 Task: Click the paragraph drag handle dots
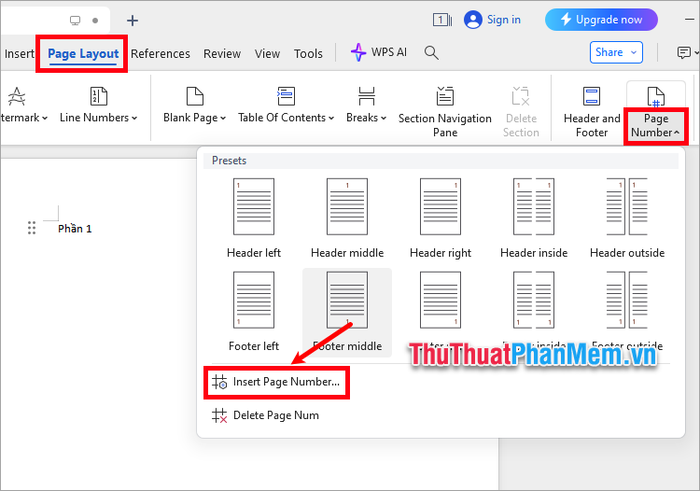coord(31,228)
